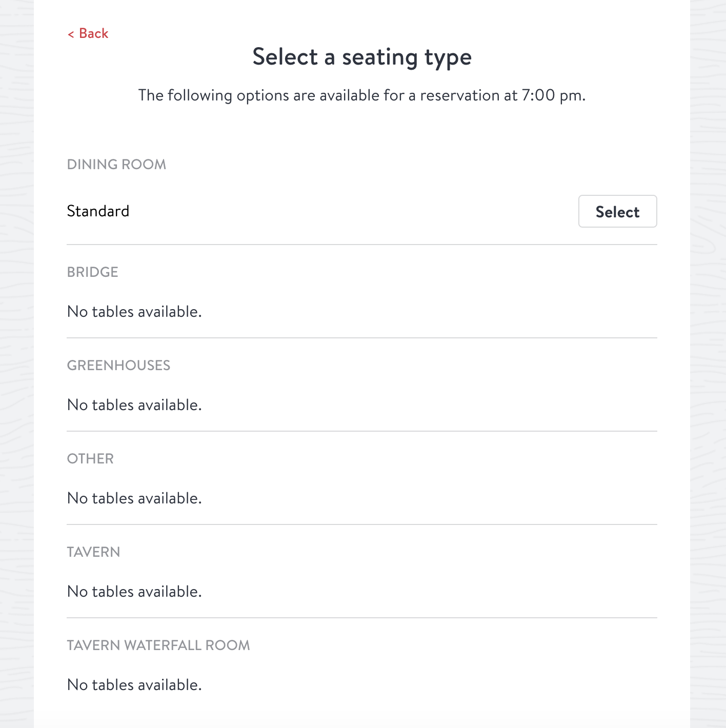Click the DINING ROOM section header
726x728 pixels.
point(116,165)
